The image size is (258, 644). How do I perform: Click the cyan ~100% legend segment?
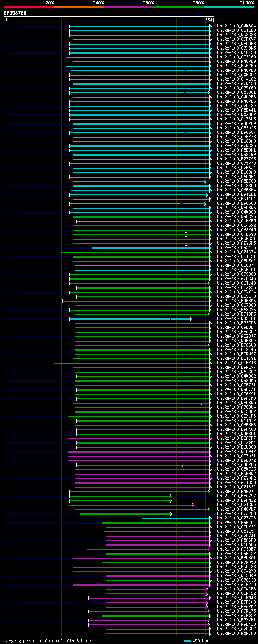click(x=229, y=7)
